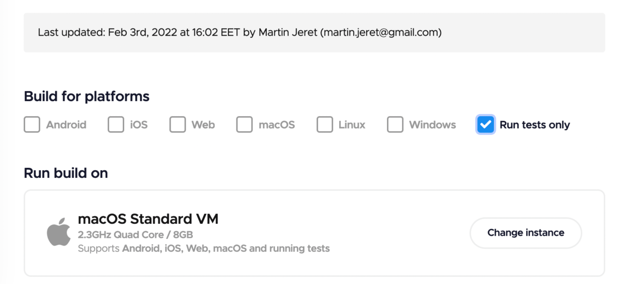644x284 pixels.
Task: Check the Web platform box
Action: click(177, 125)
